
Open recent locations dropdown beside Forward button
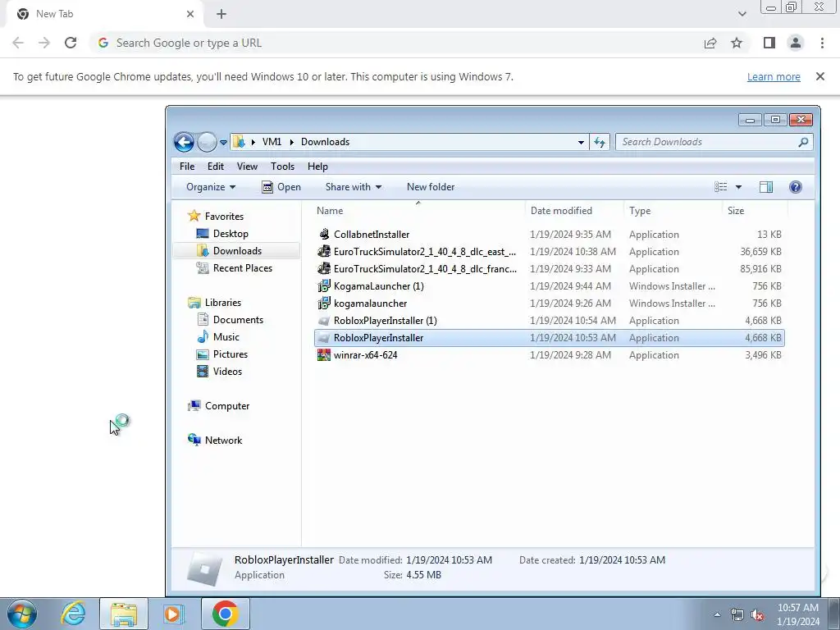tap(223, 143)
